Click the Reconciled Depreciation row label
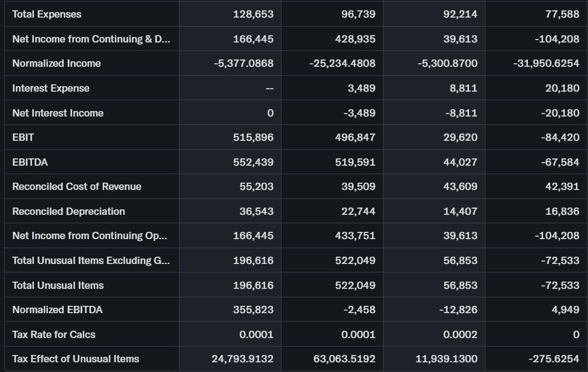Screen dimensions: 588x372 tap(69, 211)
